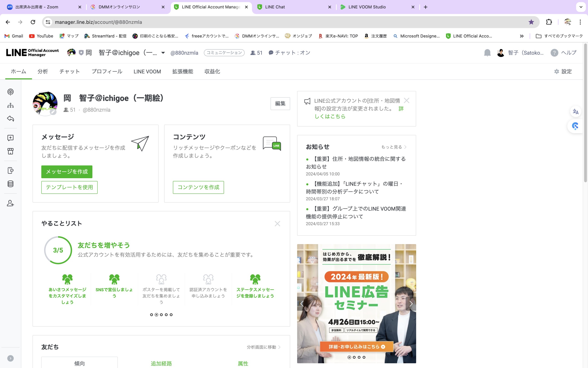Screen dimensions: 588x368
Task: Open Chrome extensions puzzle icon
Action: point(549,22)
